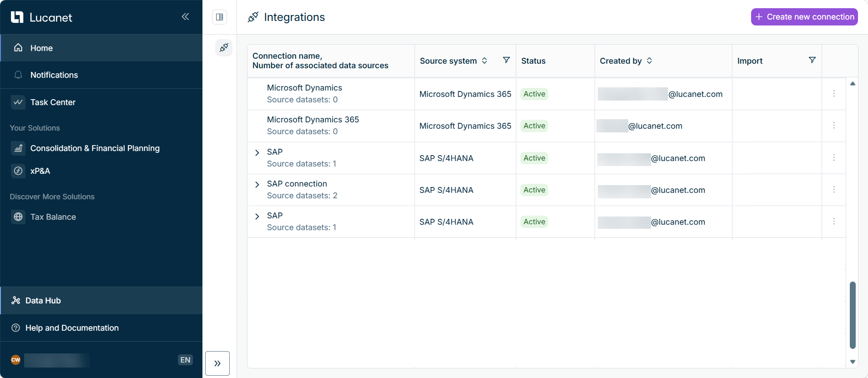Click the Lucanet logo icon
Screen dimensions: 868x378
click(17, 17)
